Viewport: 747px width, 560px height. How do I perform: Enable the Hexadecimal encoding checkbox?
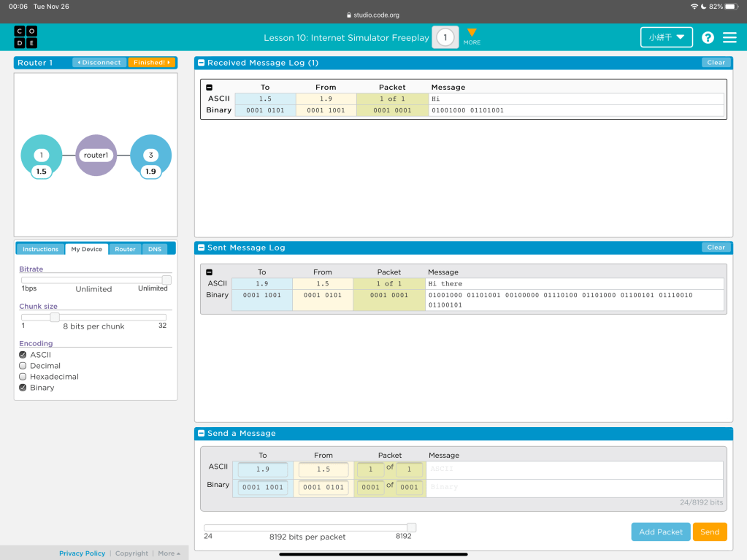point(23,377)
